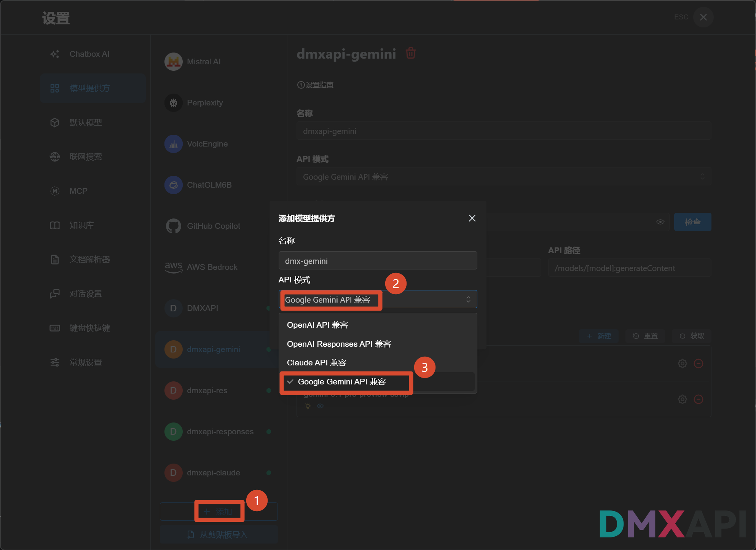Choose OpenAI Responses API 兼容 option

coord(378,344)
